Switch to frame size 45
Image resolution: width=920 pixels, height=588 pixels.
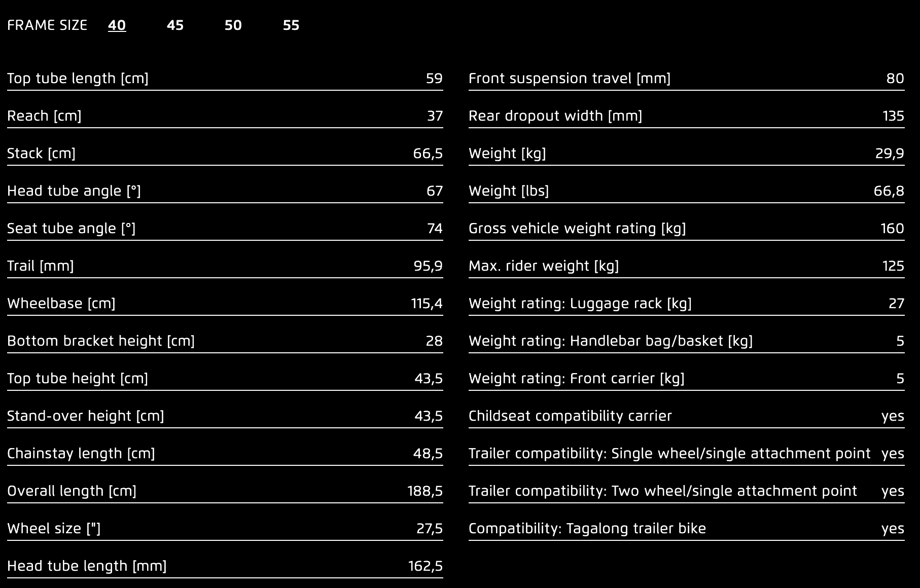pos(175,25)
